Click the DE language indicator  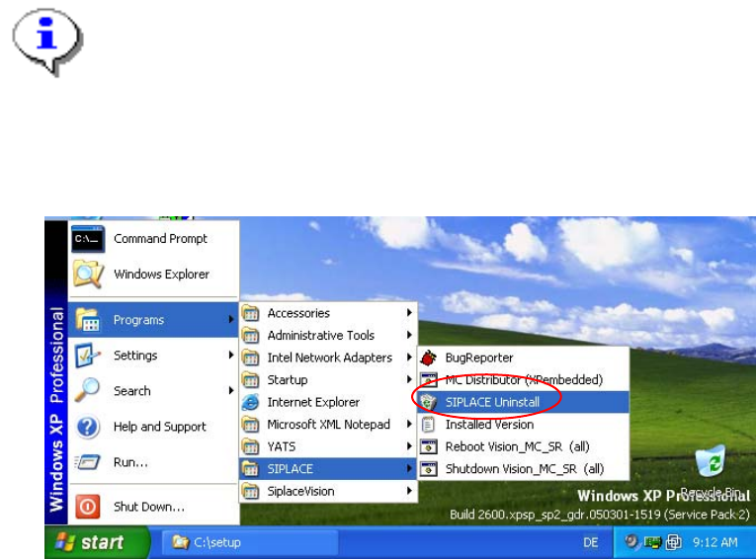[x=591, y=542]
